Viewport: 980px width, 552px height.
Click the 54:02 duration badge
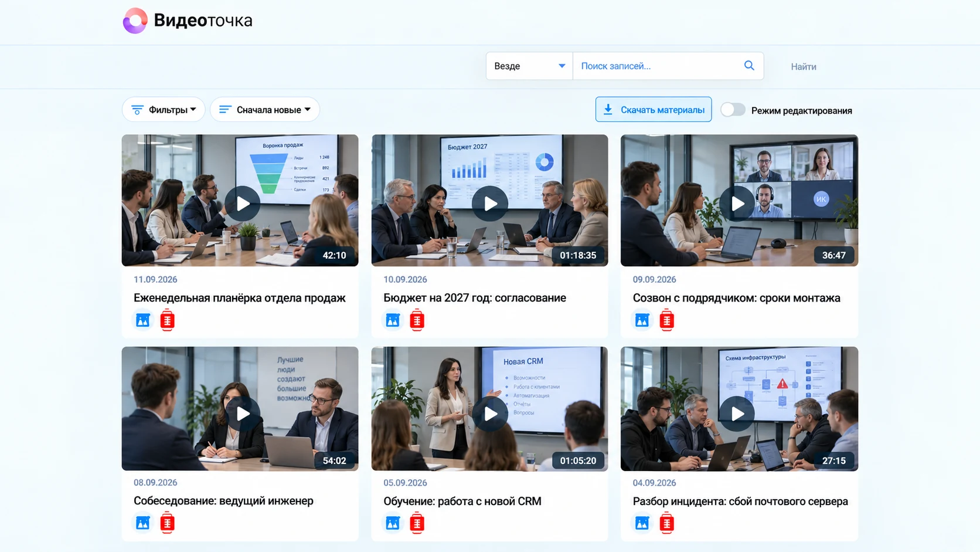pos(334,460)
